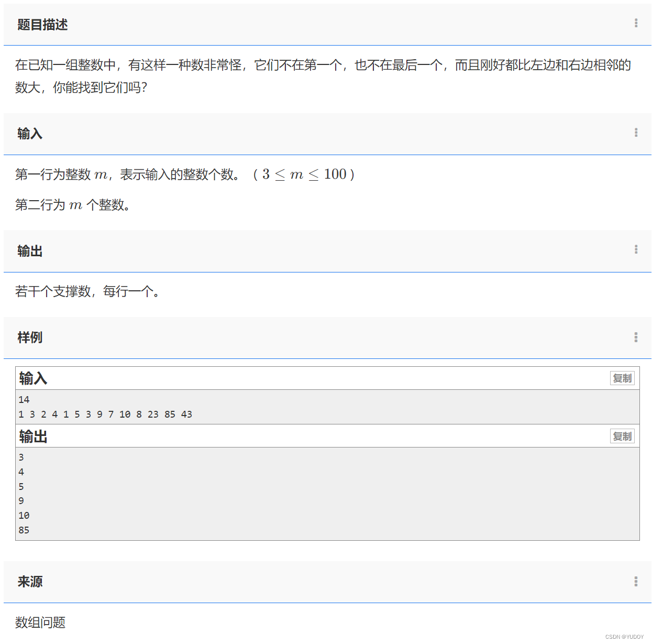Viewport: 652px width, 644px height.
Task: Click sample input first line '14'
Action: coord(24,400)
